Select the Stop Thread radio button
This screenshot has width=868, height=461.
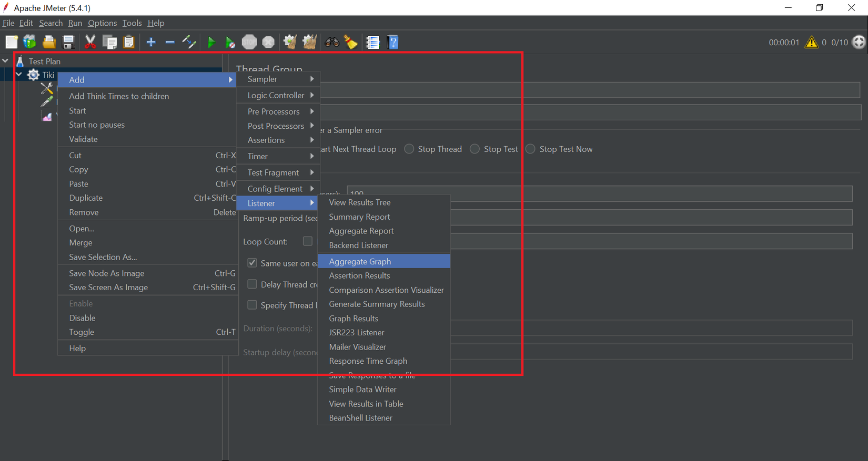pos(409,149)
